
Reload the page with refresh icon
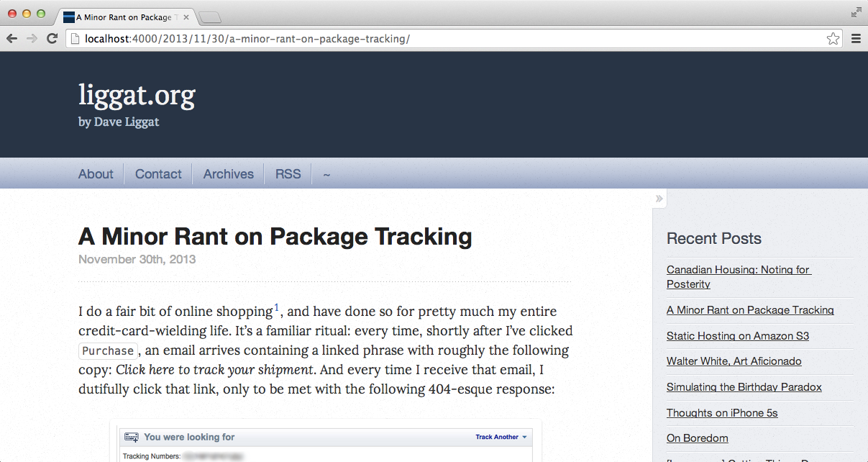coord(52,39)
